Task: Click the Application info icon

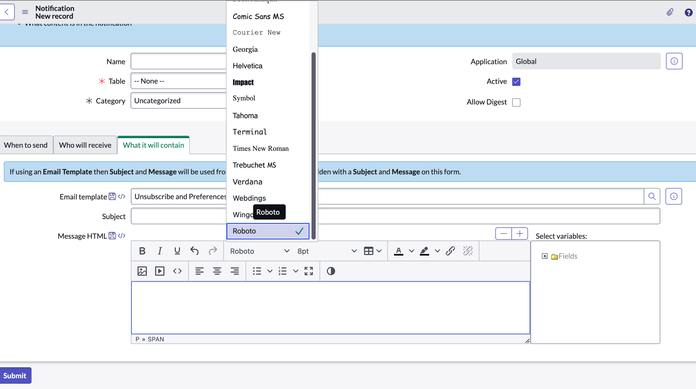Action: (674, 61)
